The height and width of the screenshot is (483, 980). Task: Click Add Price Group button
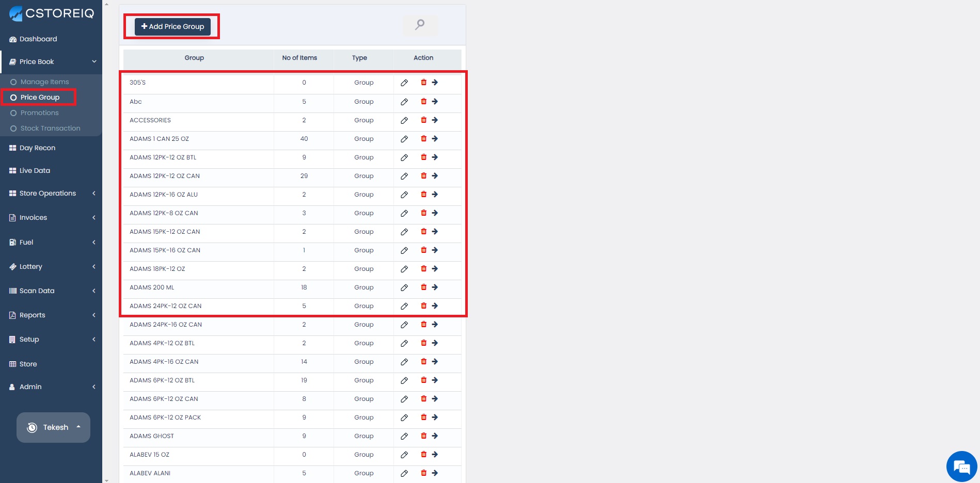pos(172,26)
